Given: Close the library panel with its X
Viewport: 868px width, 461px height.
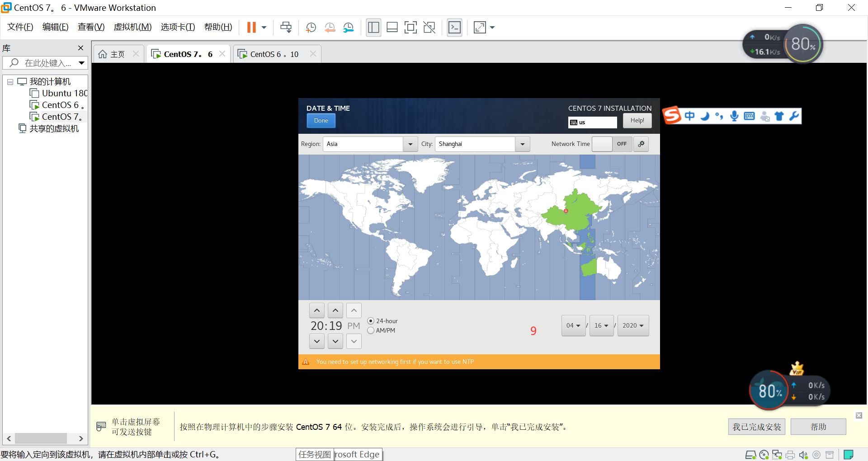Looking at the screenshot, I should click(81, 48).
